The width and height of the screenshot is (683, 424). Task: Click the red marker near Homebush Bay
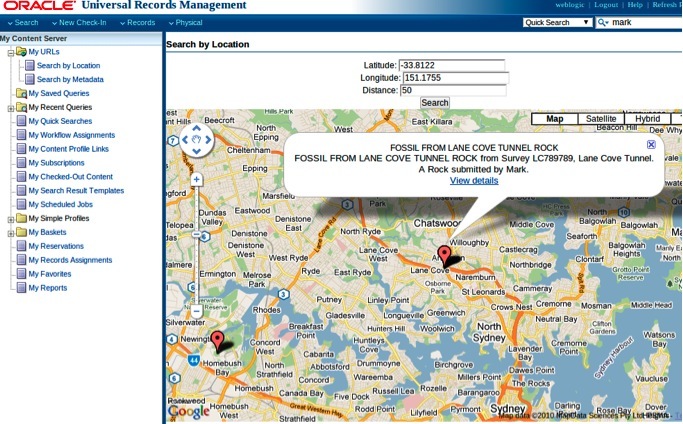pyautogui.click(x=218, y=340)
